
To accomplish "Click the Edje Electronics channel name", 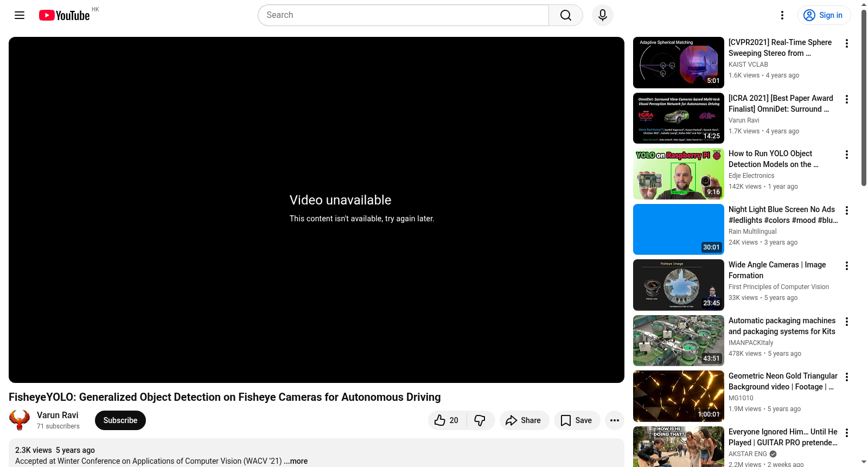I will pos(751,176).
